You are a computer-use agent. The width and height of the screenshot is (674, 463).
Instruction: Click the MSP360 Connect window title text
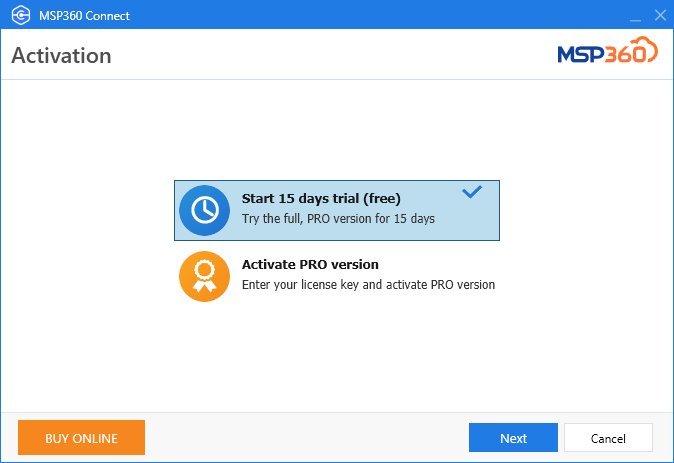[x=84, y=16]
